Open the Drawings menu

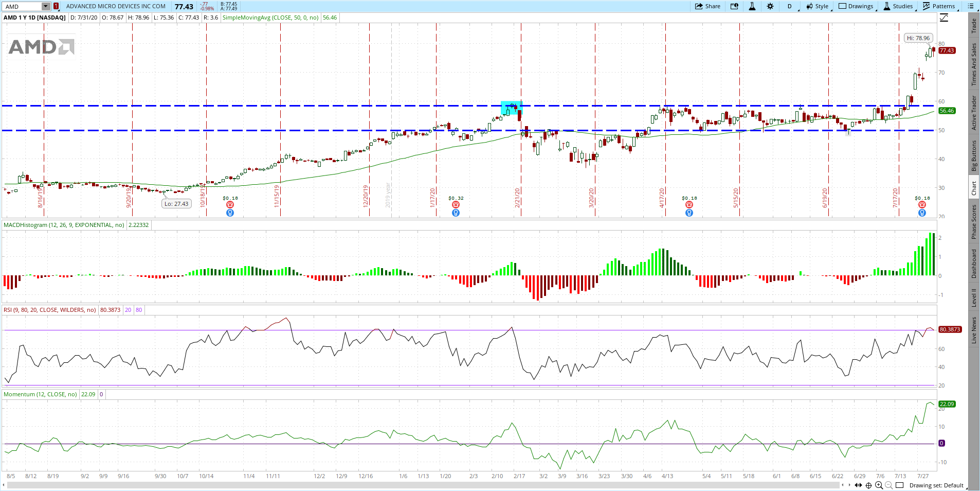pos(856,6)
